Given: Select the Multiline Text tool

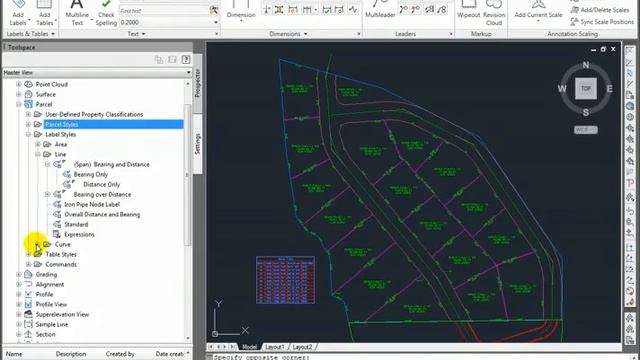Looking at the screenshot, I should pos(77,13).
